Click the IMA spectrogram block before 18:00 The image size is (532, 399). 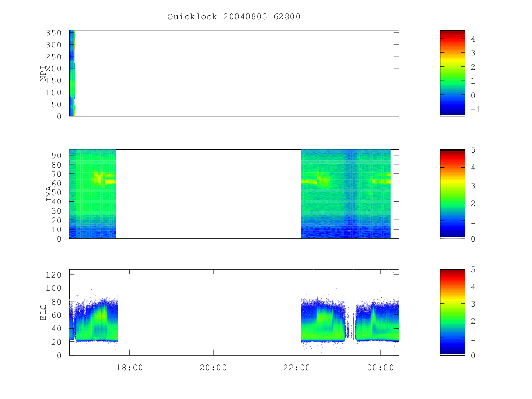(x=92, y=194)
